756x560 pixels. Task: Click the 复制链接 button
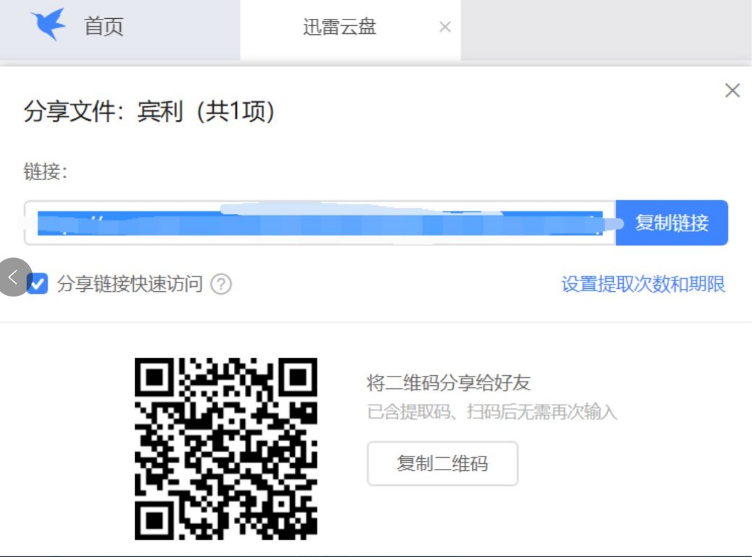coord(671,223)
